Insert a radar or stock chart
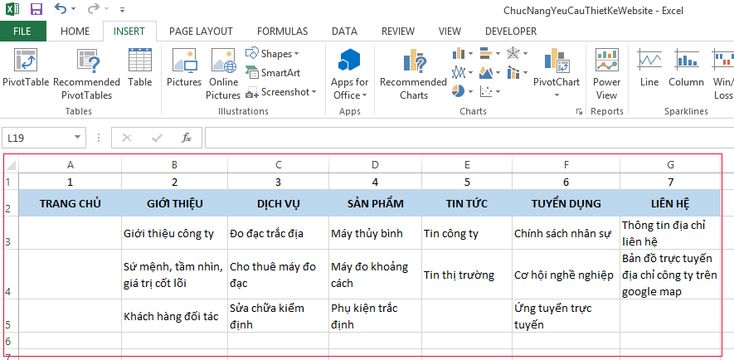734x360 pixels. pyautogui.click(x=514, y=53)
